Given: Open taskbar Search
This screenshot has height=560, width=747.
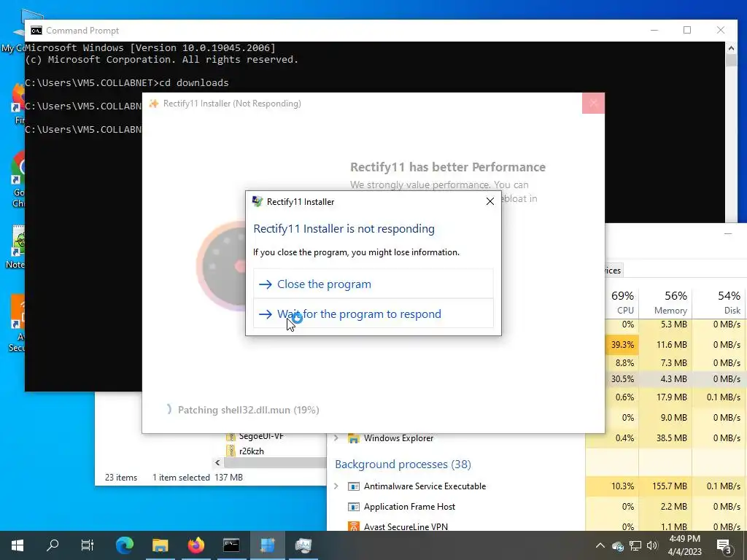Looking at the screenshot, I should tap(53, 545).
